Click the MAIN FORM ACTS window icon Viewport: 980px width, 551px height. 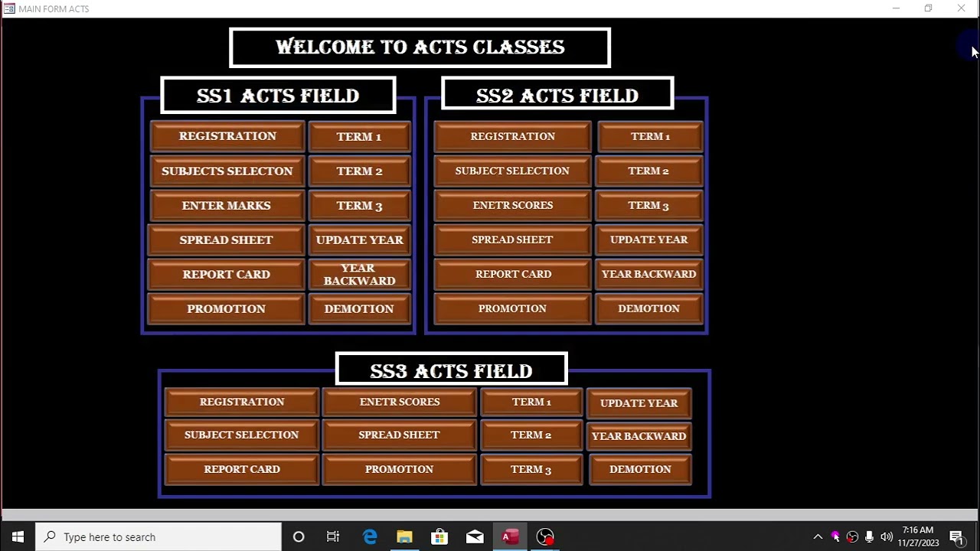pyautogui.click(x=9, y=8)
